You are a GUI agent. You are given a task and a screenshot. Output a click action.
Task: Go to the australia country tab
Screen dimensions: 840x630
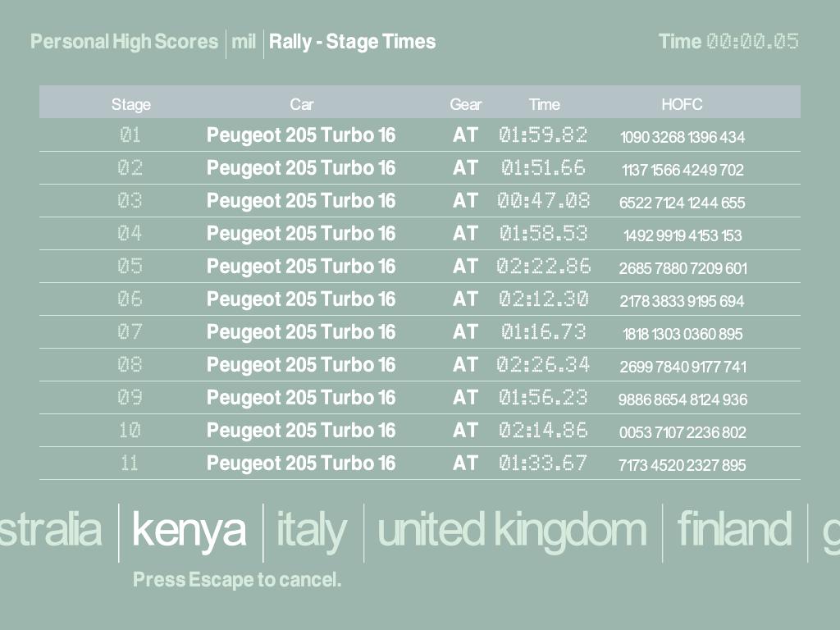click(x=51, y=531)
